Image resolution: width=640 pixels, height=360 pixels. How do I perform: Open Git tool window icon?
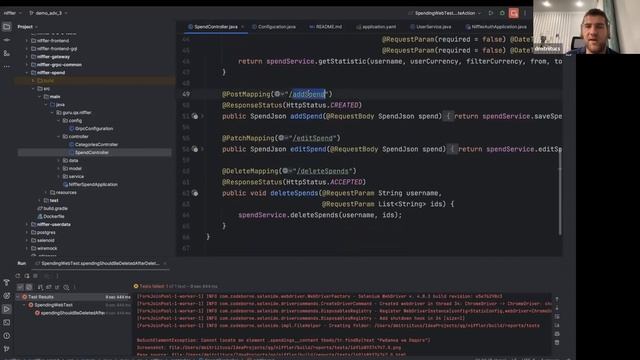tap(7, 349)
